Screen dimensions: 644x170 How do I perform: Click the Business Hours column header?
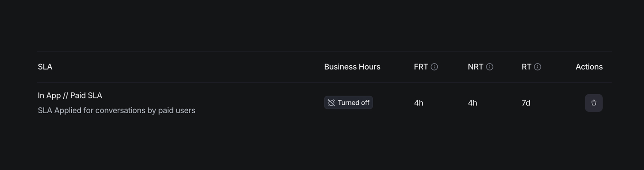click(x=352, y=67)
